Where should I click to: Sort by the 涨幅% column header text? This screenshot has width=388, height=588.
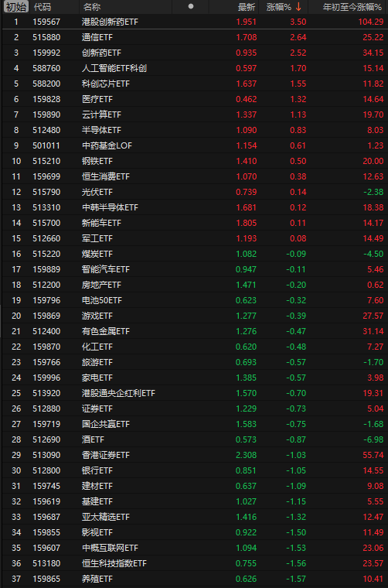pos(279,7)
